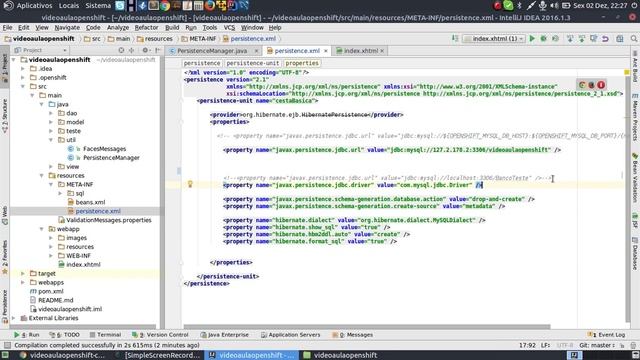The height and width of the screenshot is (360, 640).
Task: Open run configuration dropdown index.xhtml (1)
Action: point(494,39)
